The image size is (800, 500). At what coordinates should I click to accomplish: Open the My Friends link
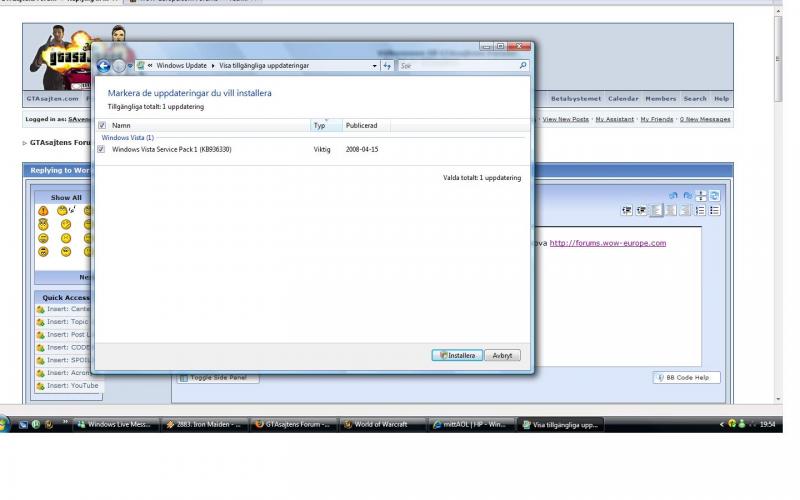coord(657,119)
